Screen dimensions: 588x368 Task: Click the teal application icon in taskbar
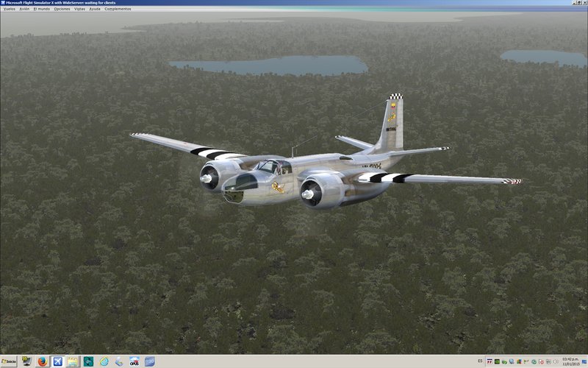[x=88, y=361]
